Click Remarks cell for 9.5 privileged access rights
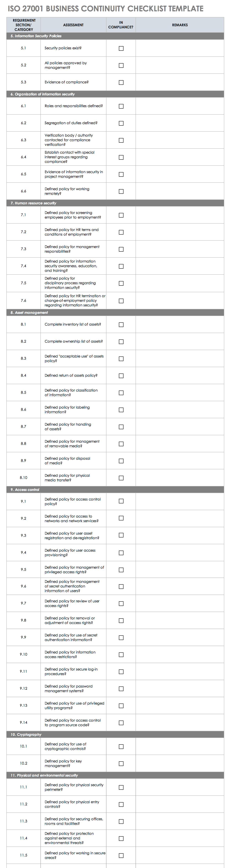 (x=180, y=570)
